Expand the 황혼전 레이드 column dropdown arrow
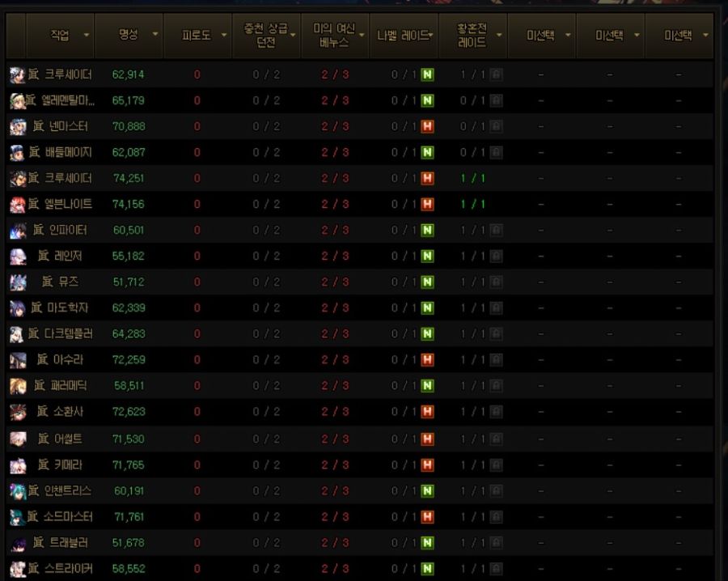The width and height of the screenshot is (728, 581). click(x=499, y=35)
